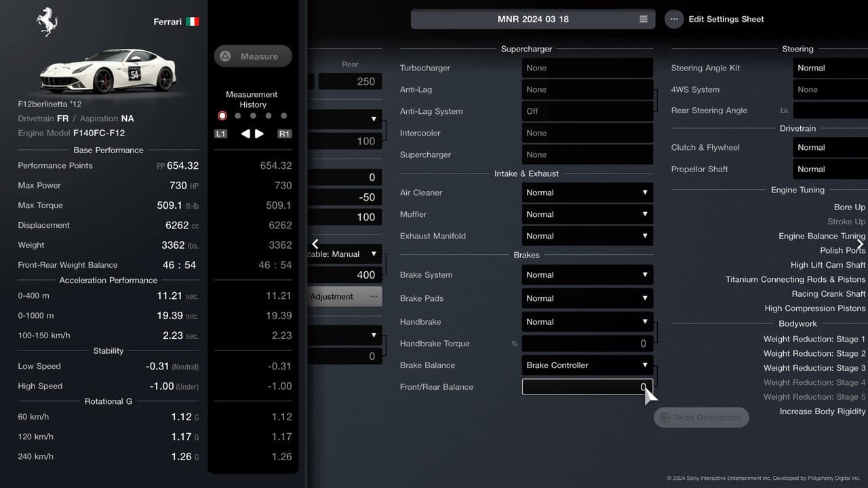
Task: Select the second measurement history dot
Action: 237,116
